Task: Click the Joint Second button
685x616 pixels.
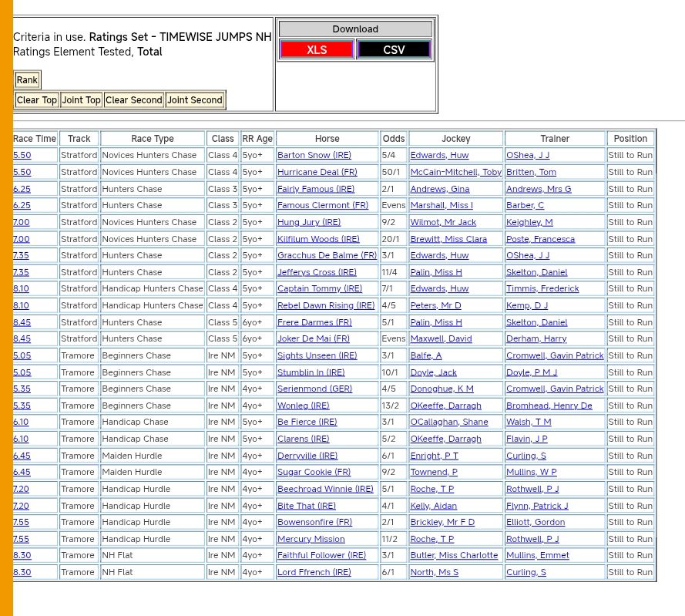Action: point(194,100)
